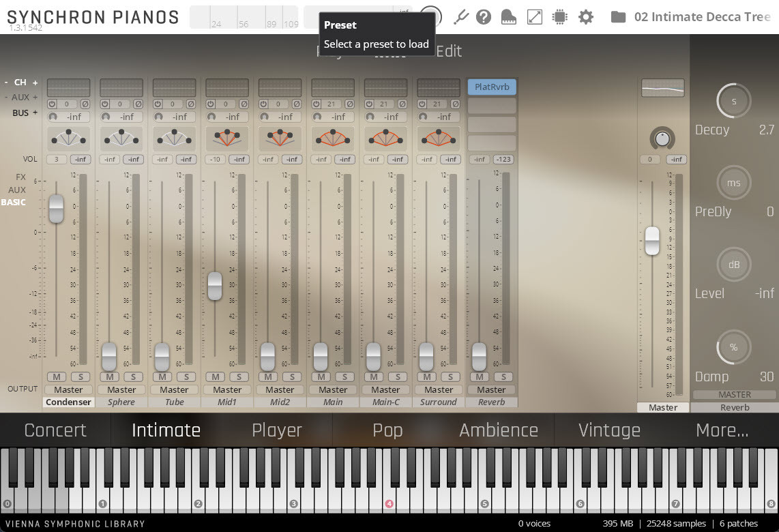This screenshot has width=779, height=532.
Task: Mute the Condenser channel
Action: (57, 377)
